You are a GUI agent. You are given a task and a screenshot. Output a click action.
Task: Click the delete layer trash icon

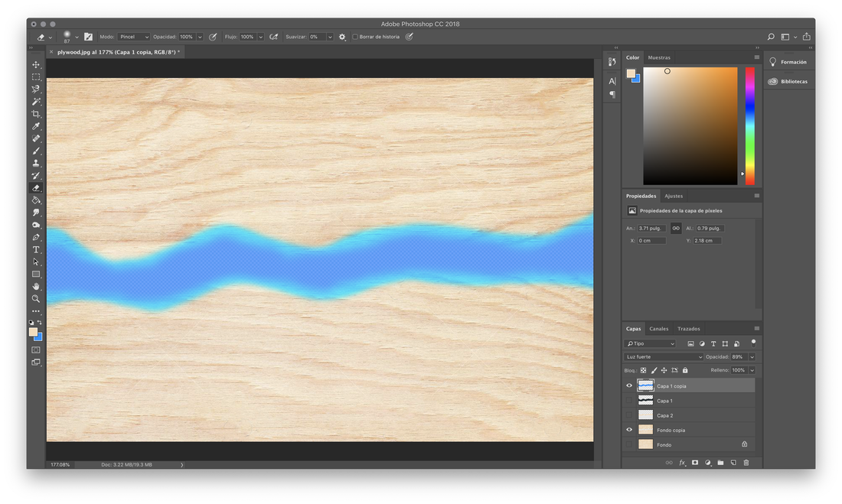[746, 463]
